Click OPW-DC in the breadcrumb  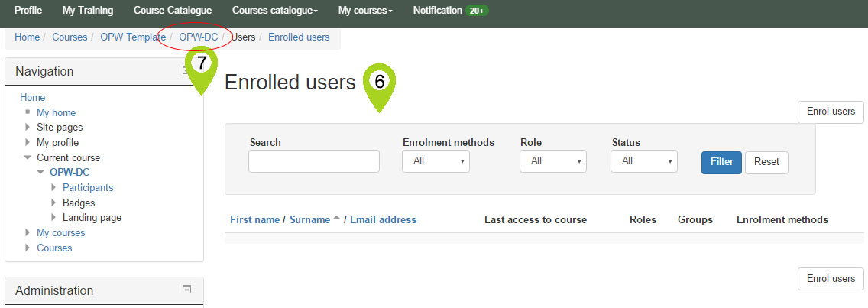[x=198, y=37]
